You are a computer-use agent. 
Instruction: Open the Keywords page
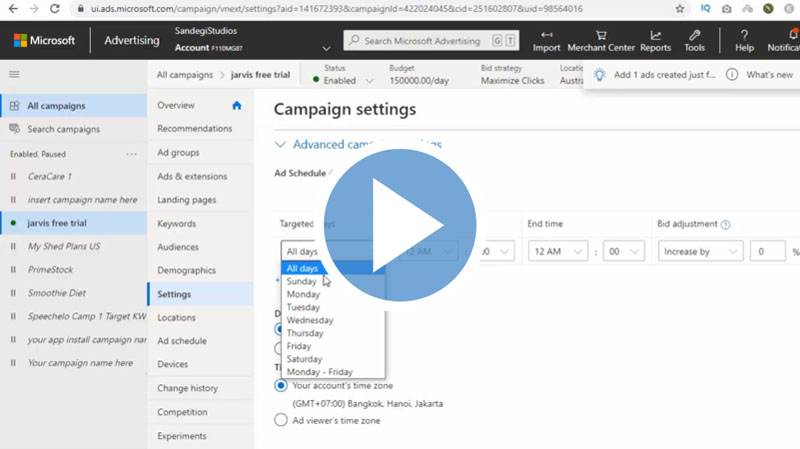(x=177, y=223)
